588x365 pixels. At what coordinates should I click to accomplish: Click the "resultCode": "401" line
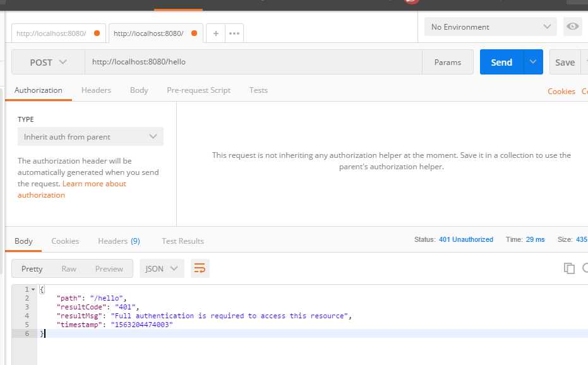click(98, 308)
